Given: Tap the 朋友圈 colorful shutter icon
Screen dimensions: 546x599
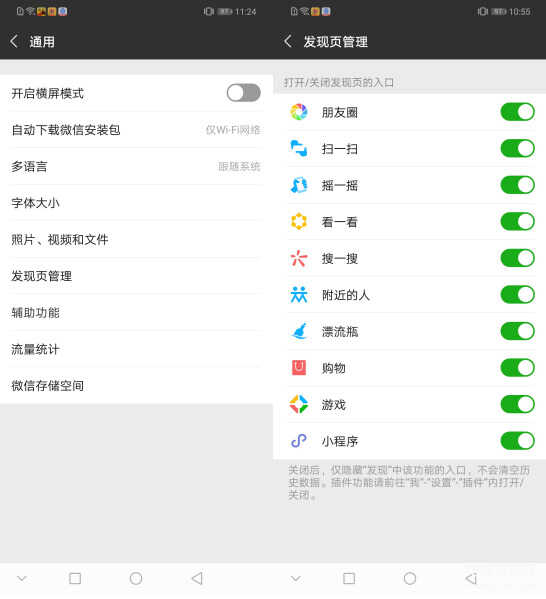Looking at the screenshot, I should point(299,112).
